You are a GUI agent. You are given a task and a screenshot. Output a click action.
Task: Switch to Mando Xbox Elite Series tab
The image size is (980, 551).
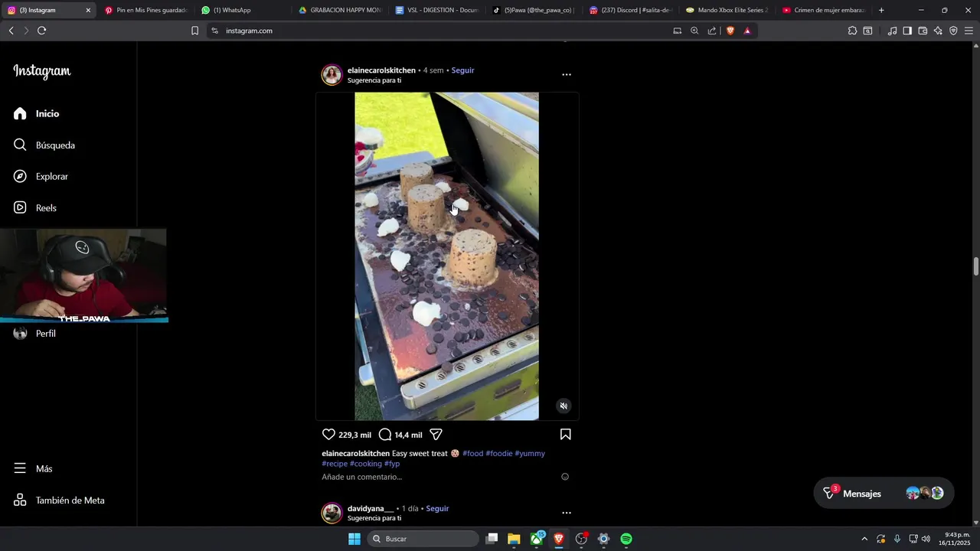pyautogui.click(x=729, y=10)
